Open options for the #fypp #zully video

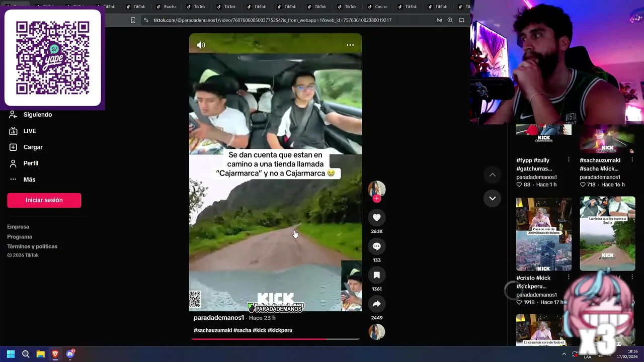tap(569, 159)
